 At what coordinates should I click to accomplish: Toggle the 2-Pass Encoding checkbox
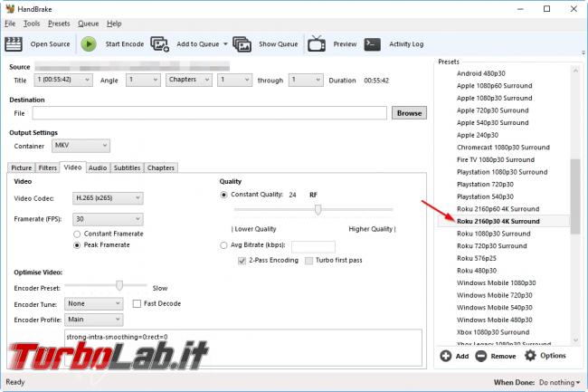[x=242, y=261]
